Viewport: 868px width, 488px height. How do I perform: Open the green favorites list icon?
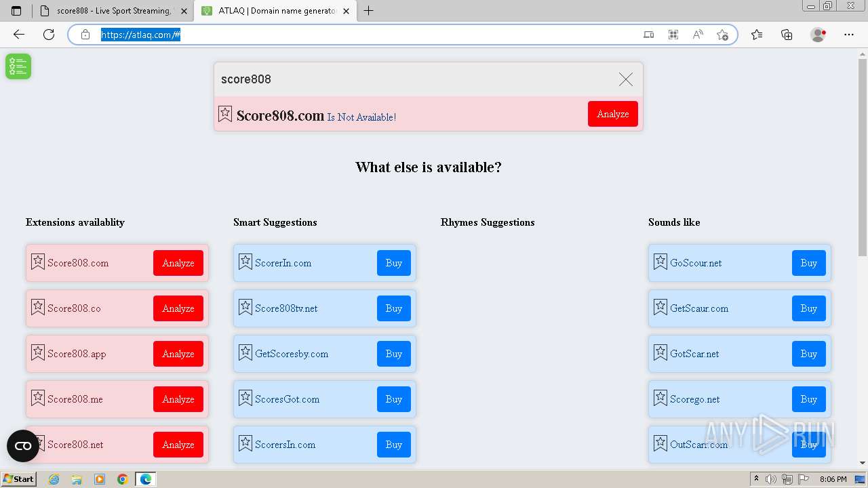pyautogui.click(x=18, y=66)
